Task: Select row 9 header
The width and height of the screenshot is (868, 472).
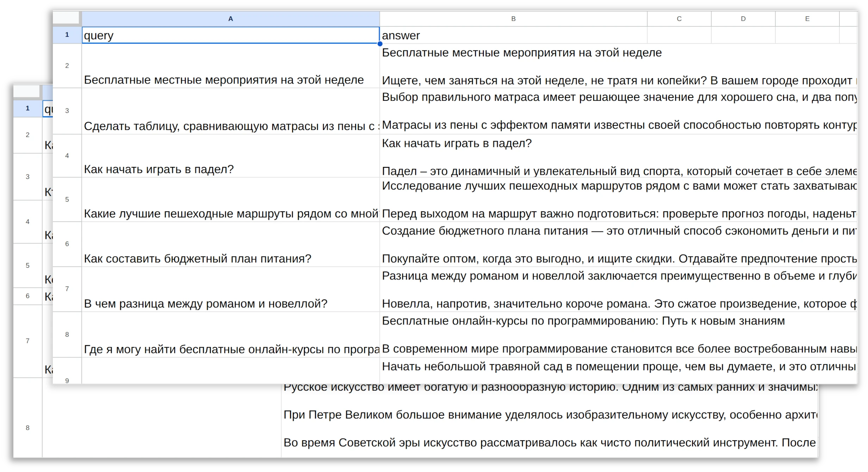Action: (x=67, y=380)
